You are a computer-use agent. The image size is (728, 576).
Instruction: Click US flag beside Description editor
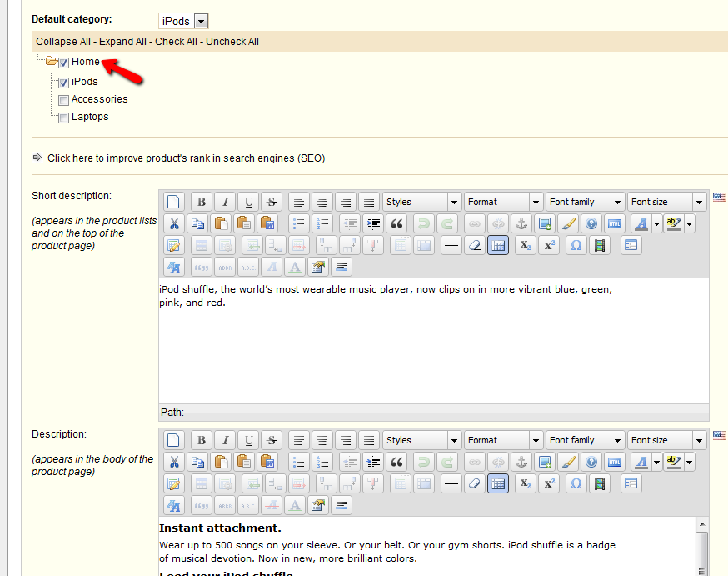pyautogui.click(x=720, y=435)
